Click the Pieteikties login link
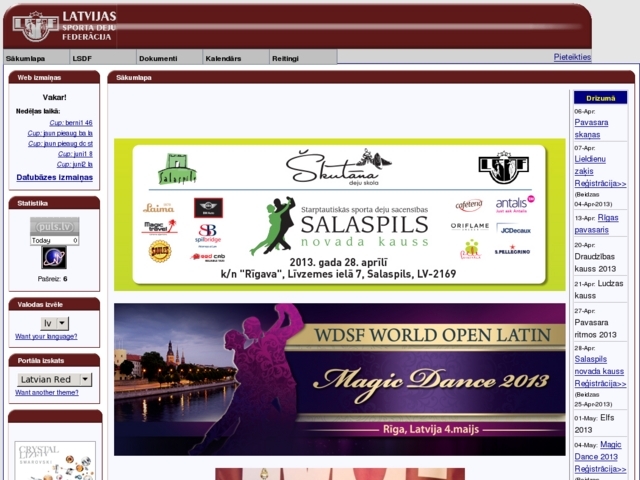Viewport: 640px width, 480px height. coord(572,57)
